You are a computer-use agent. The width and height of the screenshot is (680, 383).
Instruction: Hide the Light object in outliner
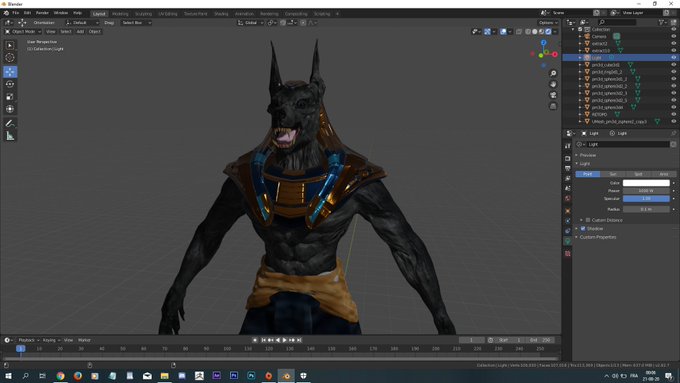(673, 58)
